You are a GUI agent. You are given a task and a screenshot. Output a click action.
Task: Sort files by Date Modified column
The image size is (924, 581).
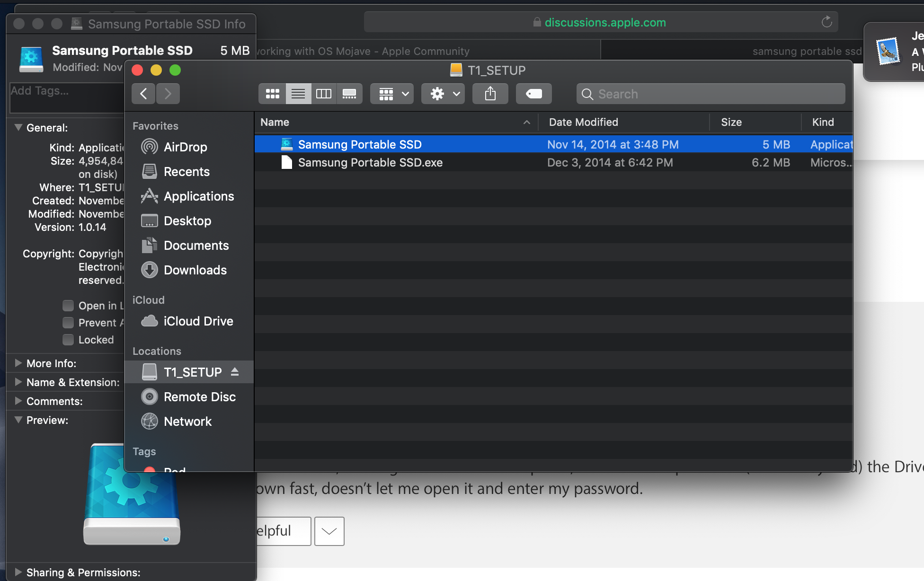[583, 122]
